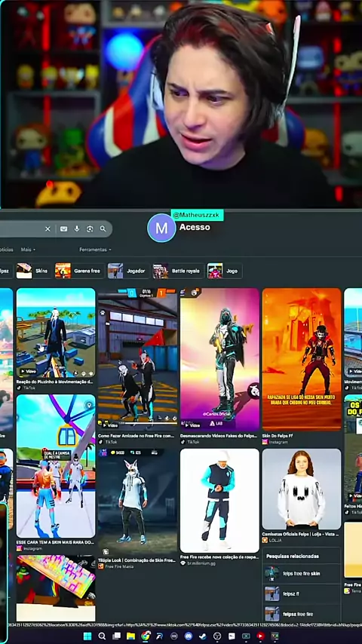
Task: Open search by image (lens) icon
Action: point(90,228)
